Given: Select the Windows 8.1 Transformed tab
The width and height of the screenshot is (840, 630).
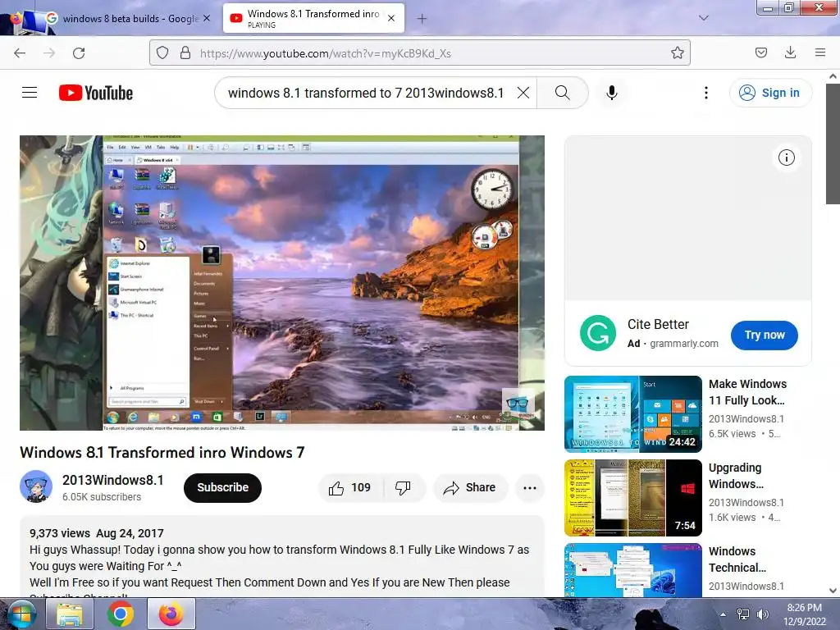Looking at the screenshot, I should 313,18.
